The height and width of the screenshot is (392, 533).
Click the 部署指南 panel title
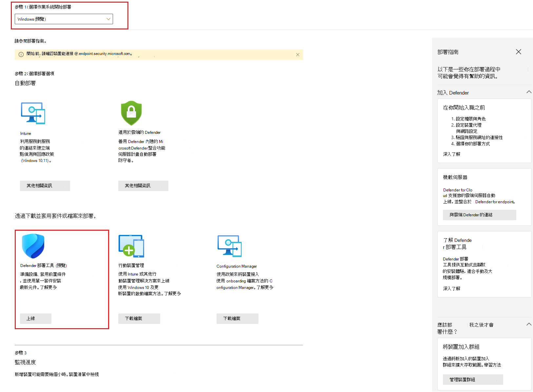pyautogui.click(x=448, y=52)
